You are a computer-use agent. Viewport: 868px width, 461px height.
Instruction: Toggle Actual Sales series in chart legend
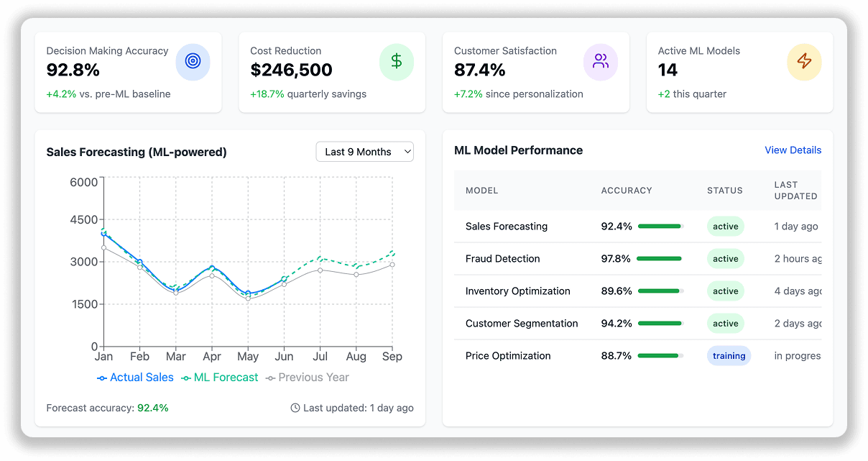tap(136, 378)
